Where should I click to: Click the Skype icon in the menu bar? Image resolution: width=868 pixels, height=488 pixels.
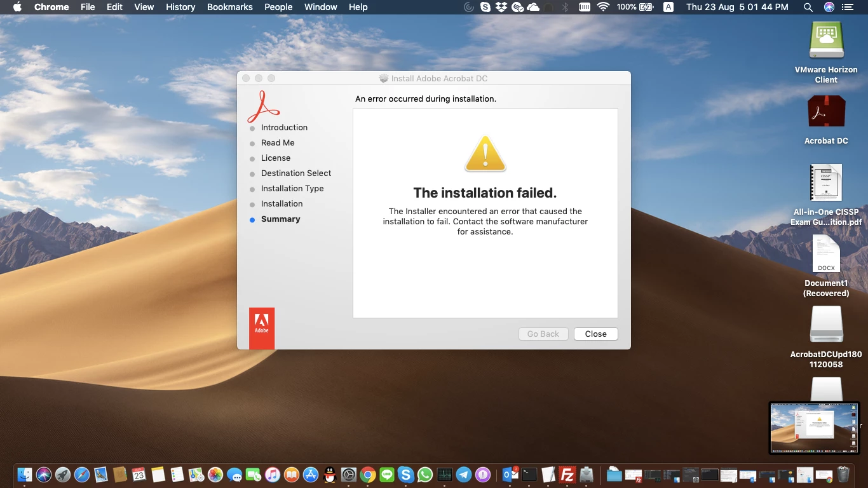click(485, 7)
